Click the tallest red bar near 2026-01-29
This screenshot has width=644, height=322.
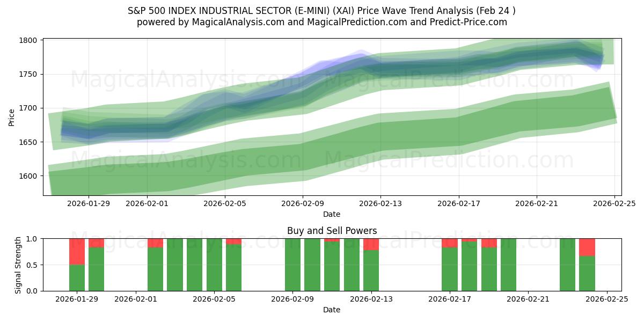[76, 251]
